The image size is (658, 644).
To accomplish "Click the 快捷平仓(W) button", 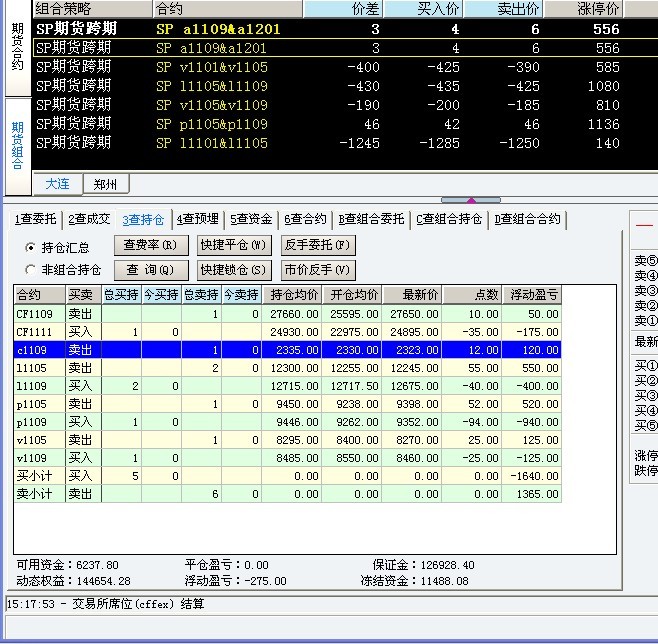I will [x=234, y=245].
